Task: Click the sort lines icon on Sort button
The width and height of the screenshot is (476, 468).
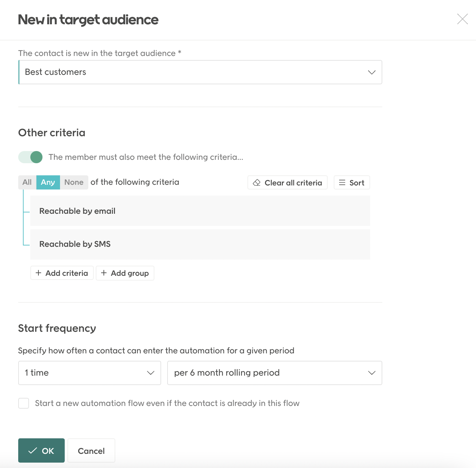Action: click(342, 182)
